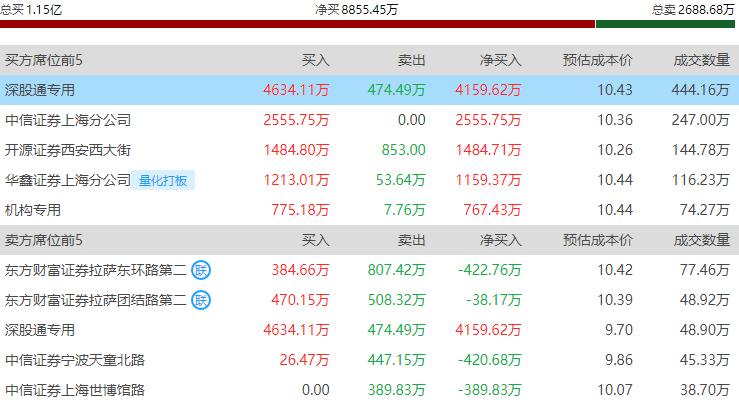Click 卖方席位前5 header label
This screenshot has width=739, height=402.
(x=44, y=240)
